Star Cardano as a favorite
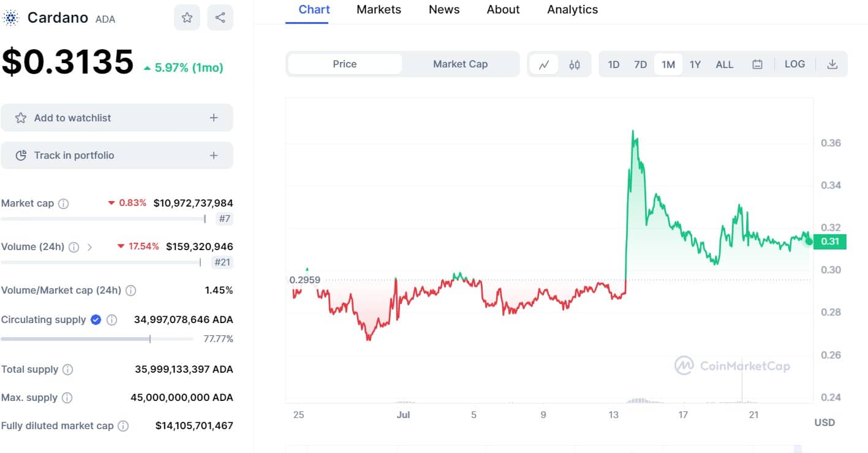Screen dimensions: 868x453 [187, 18]
